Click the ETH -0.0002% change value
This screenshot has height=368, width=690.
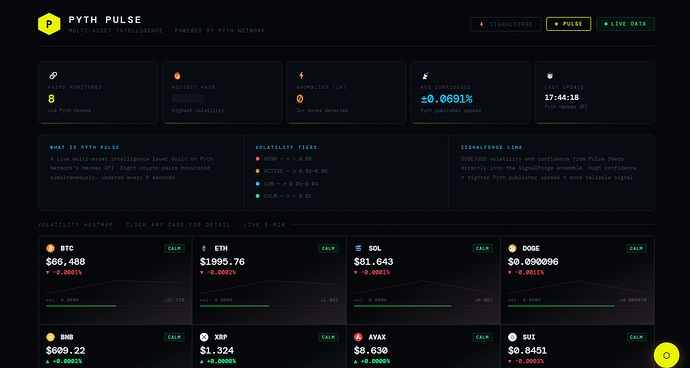(x=218, y=272)
